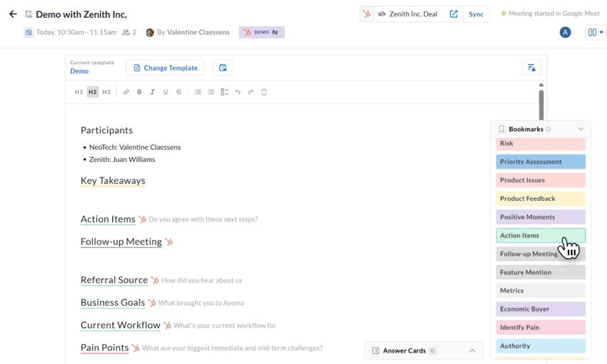The width and height of the screenshot is (607, 364).
Task: Select the Risk bookmark
Action: click(541, 143)
